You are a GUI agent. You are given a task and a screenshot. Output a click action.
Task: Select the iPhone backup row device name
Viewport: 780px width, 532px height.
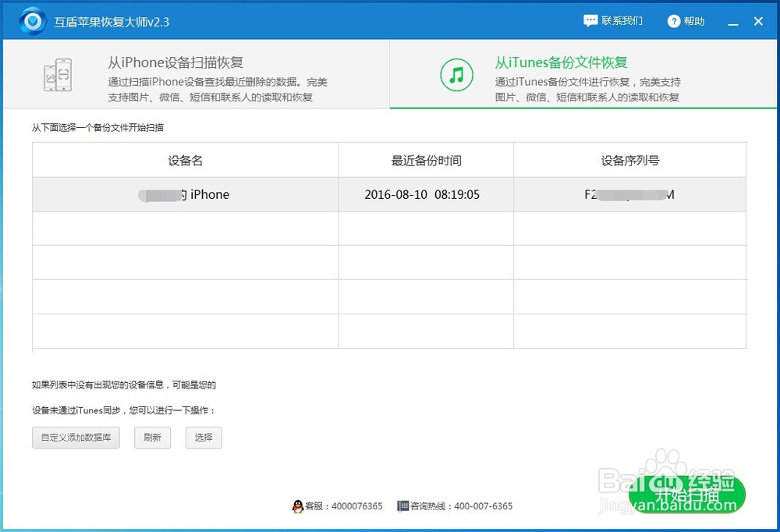185,194
